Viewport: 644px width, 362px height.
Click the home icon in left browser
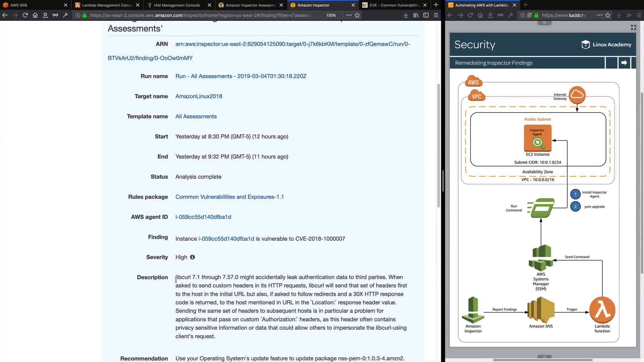click(x=35, y=15)
